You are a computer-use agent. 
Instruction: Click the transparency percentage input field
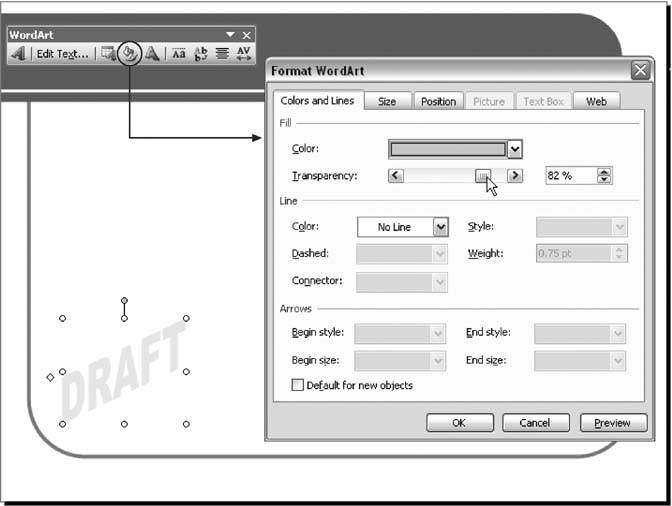[569, 176]
